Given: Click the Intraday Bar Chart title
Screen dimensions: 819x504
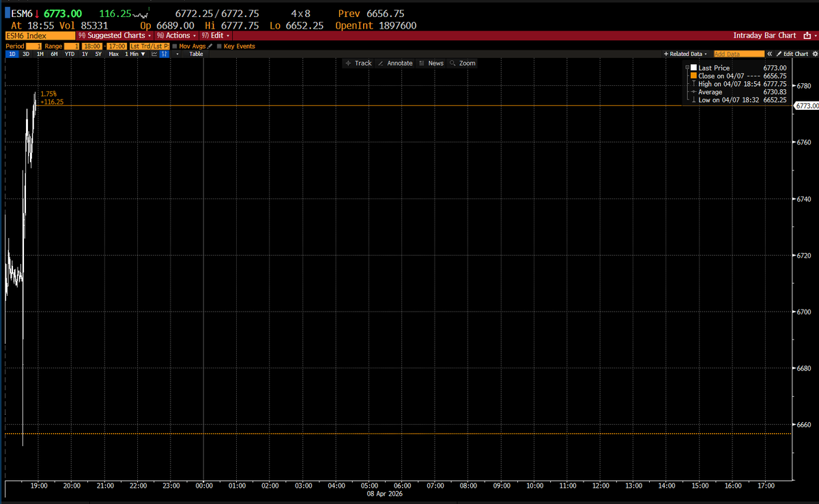Looking at the screenshot, I should click(764, 35).
